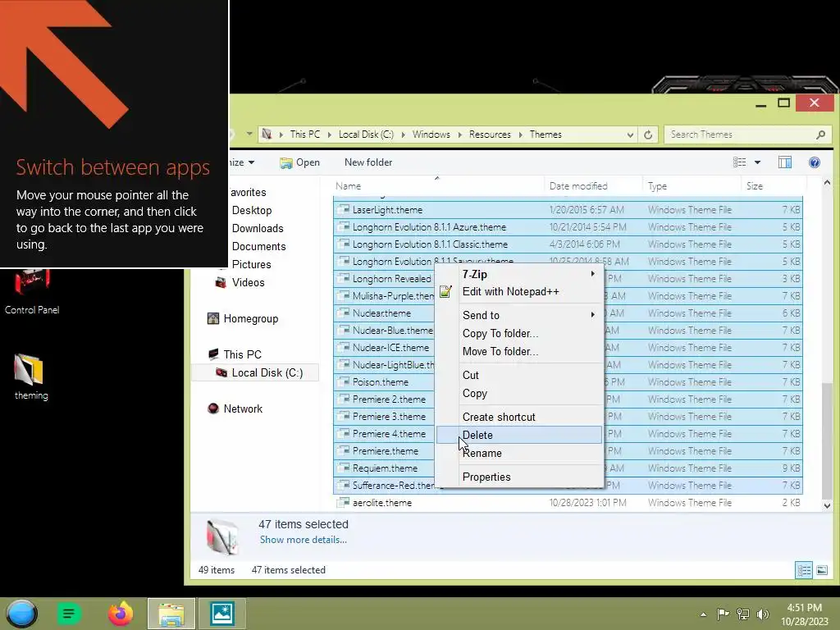This screenshot has width=840, height=630.
Task: Click Windows in the breadcrumb path
Action: [431, 135]
